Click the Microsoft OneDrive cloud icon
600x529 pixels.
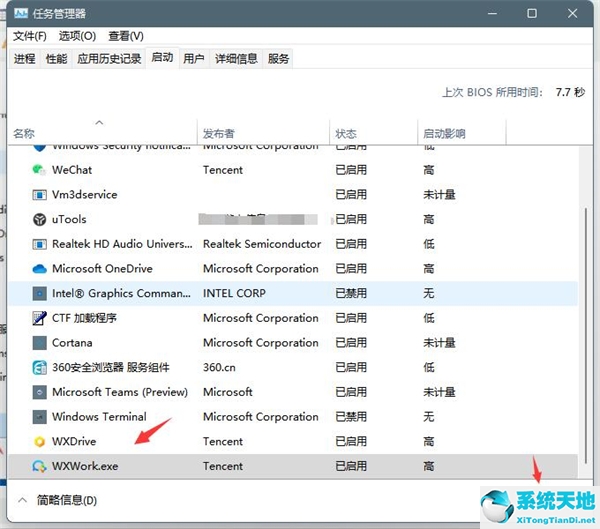pyautogui.click(x=39, y=269)
